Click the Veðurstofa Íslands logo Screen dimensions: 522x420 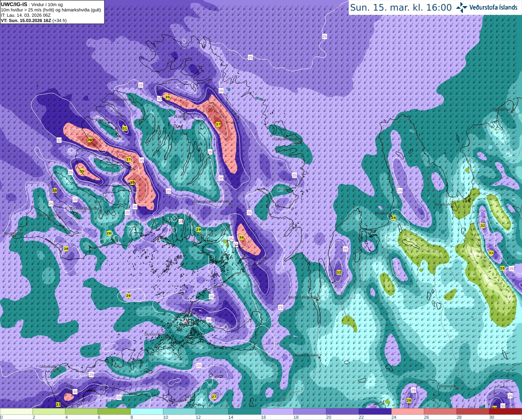[487, 7]
